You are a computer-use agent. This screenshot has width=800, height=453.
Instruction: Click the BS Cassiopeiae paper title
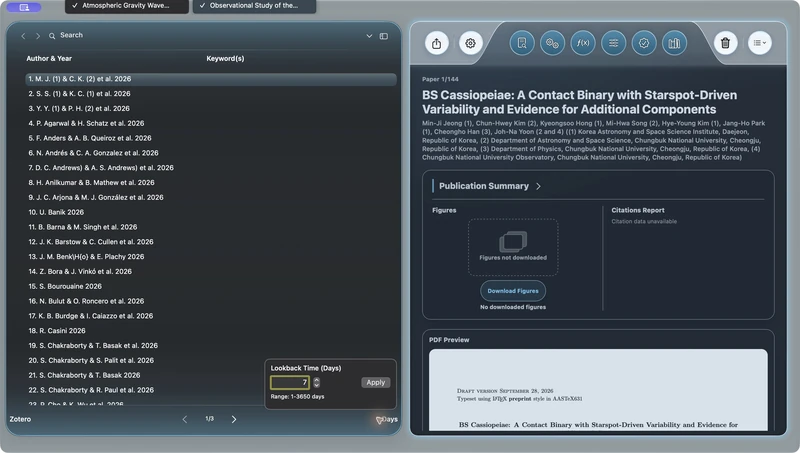click(580, 102)
